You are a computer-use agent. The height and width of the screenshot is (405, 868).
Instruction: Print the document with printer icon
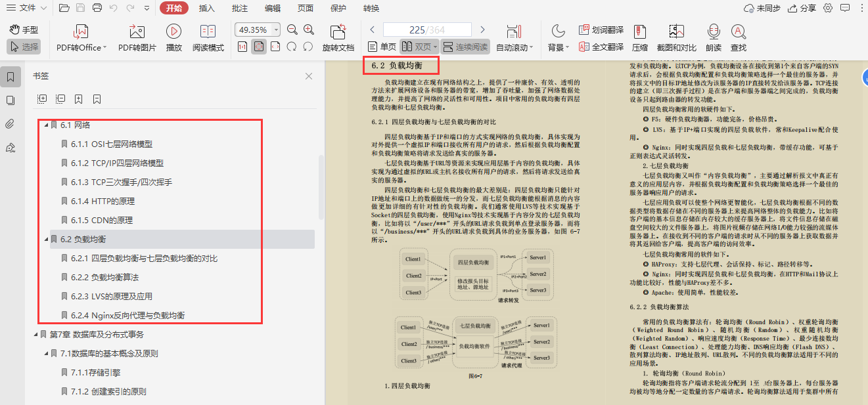coord(97,9)
